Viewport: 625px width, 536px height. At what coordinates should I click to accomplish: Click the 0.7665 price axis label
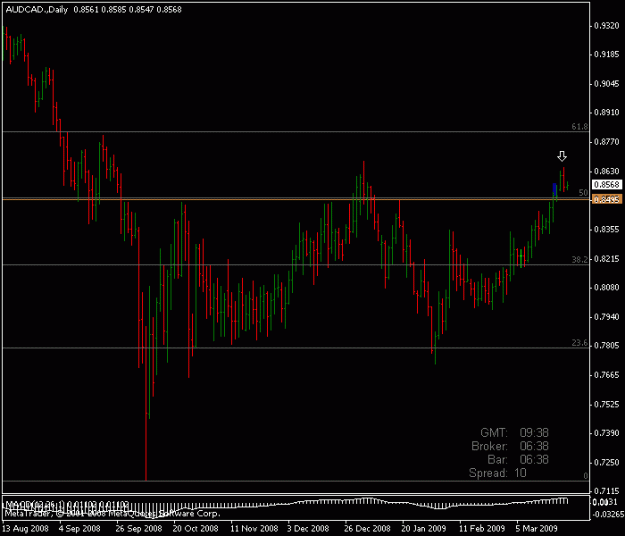607,375
